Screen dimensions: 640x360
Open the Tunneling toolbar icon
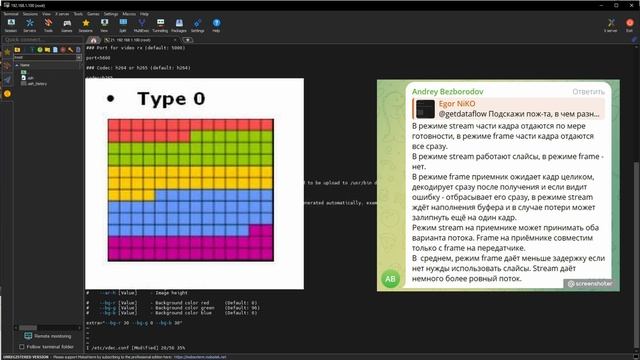[x=160, y=25]
